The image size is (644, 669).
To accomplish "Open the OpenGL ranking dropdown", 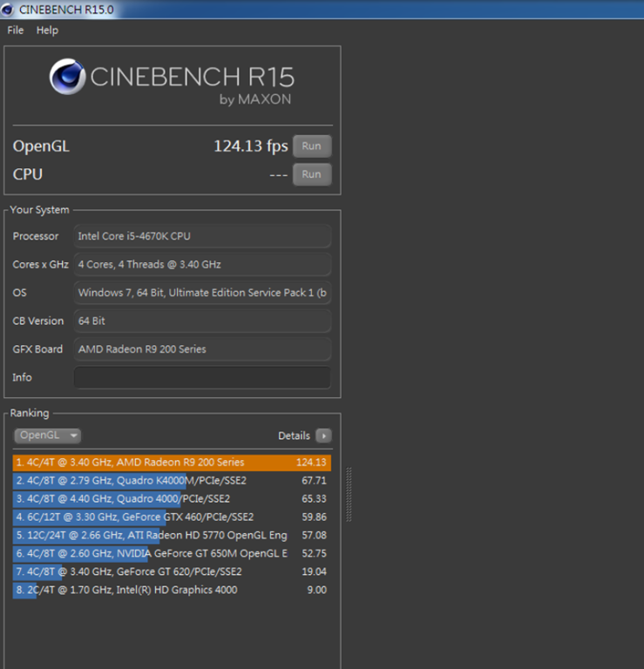I will point(47,436).
